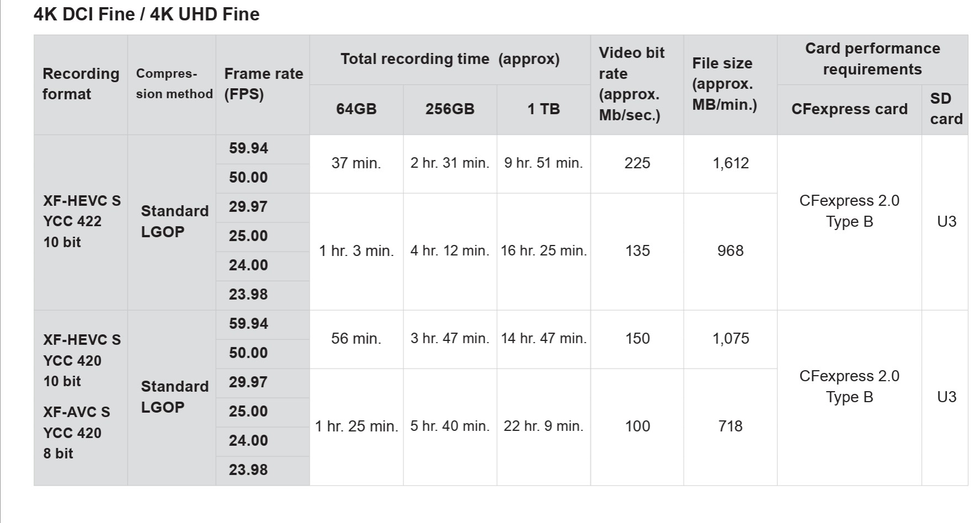The height and width of the screenshot is (523, 980).
Task: Click the Compression method column header
Action: (x=174, y=84)
